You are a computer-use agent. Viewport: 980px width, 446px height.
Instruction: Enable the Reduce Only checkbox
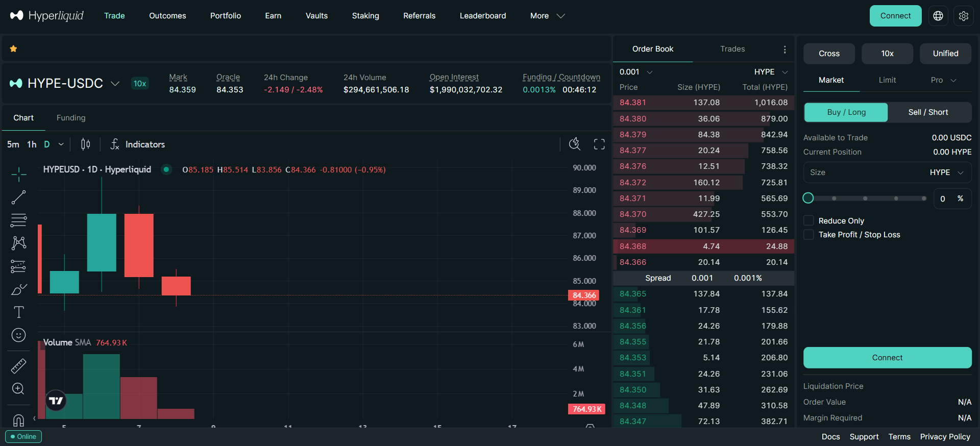[808, 220]
